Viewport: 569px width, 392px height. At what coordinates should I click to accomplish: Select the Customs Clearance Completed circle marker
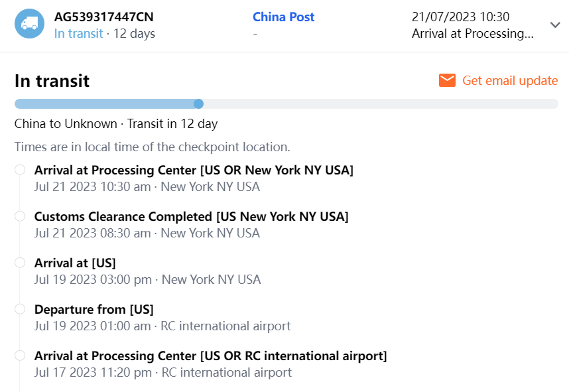(x=20, y=216)
